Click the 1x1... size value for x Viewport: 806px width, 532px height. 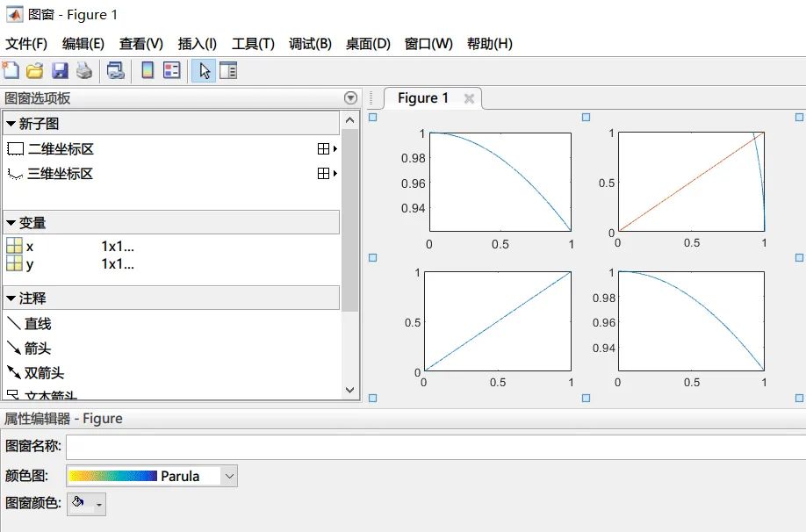click(117, 246)
